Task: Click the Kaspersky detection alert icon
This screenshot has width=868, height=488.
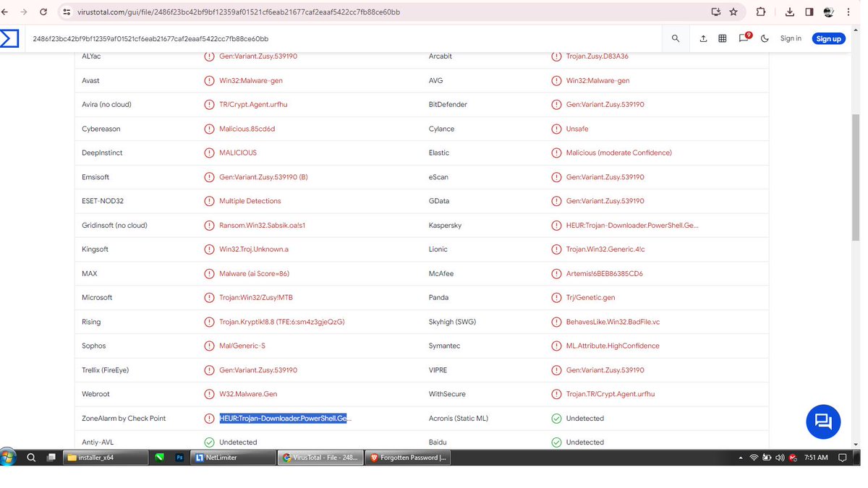Action: pos(556,226)
